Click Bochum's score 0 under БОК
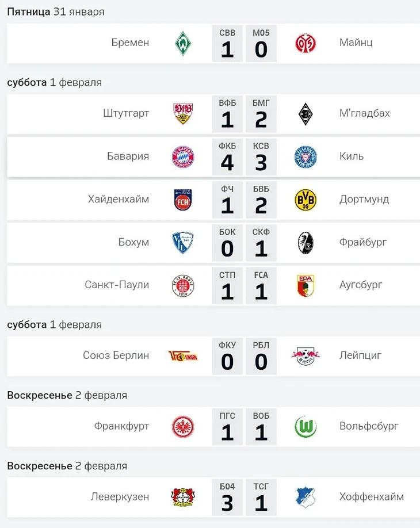This screenshot has width=420, height=528. 227,249
